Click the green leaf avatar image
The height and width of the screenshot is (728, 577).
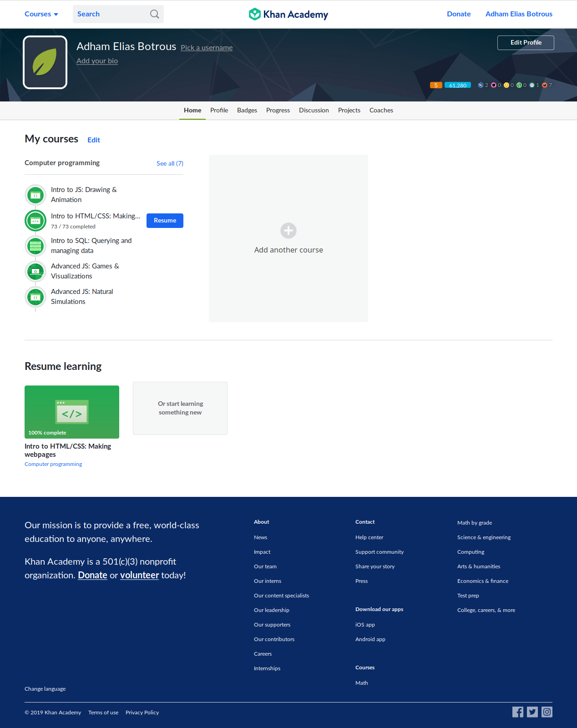click(45, 62)
